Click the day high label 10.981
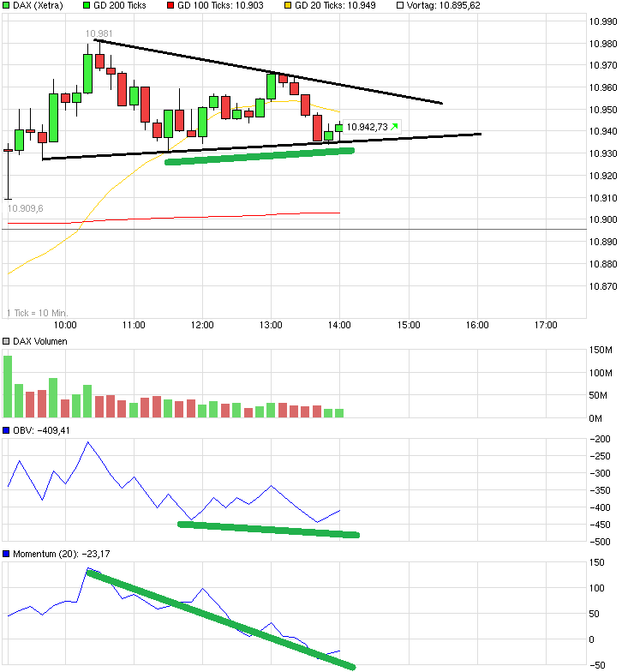This screenshot has height=672, width=622. 99,33
